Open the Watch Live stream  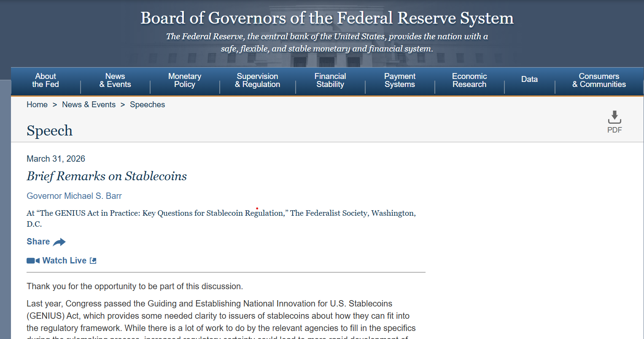(x=64, y=260)
